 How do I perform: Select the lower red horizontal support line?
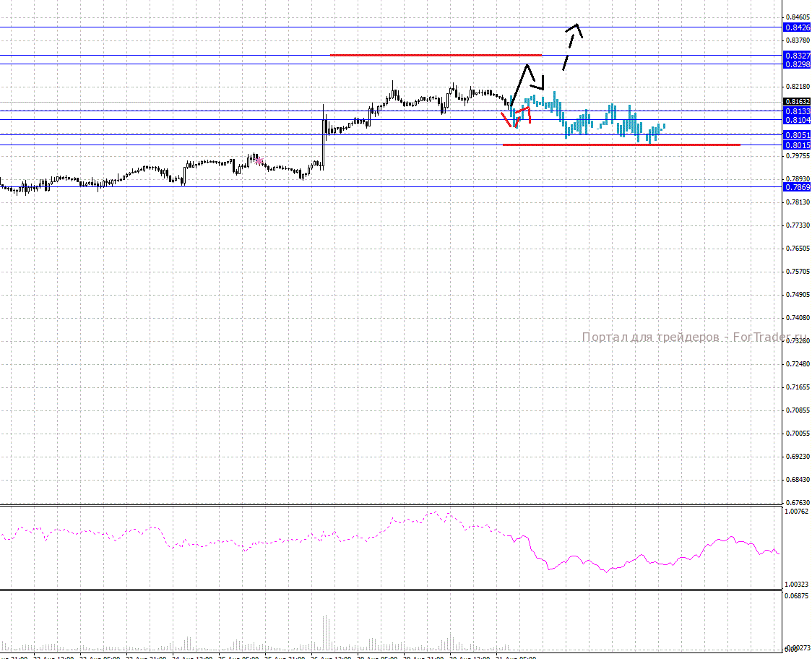click(621, 145)
